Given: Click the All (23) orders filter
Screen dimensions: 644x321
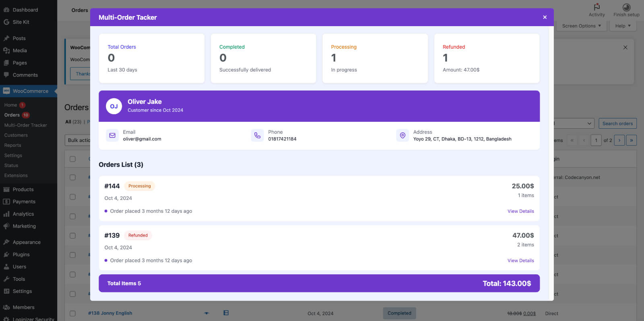Looking at the screenshot, I should point(73,122).
